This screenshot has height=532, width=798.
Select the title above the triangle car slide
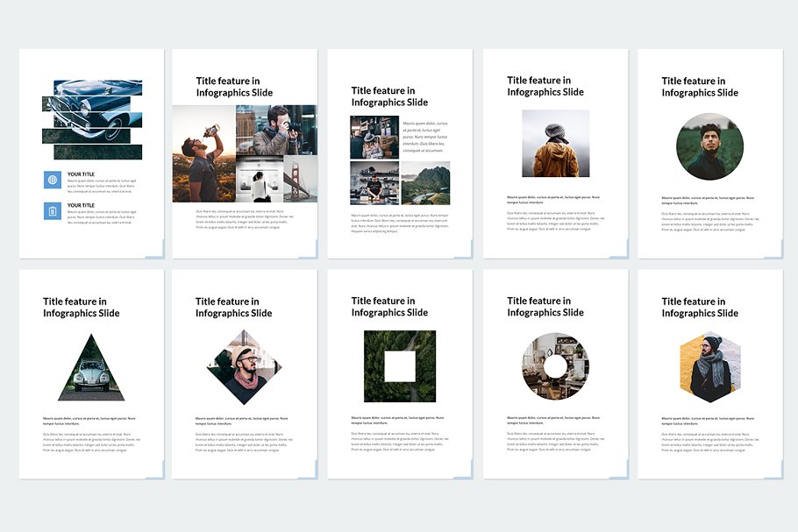(x=82, y=308)
